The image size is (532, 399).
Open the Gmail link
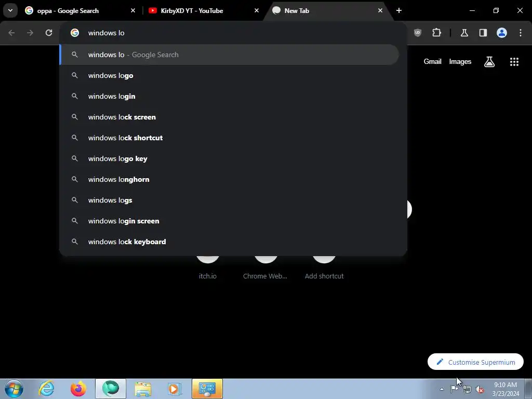click(x=432, y=61)
